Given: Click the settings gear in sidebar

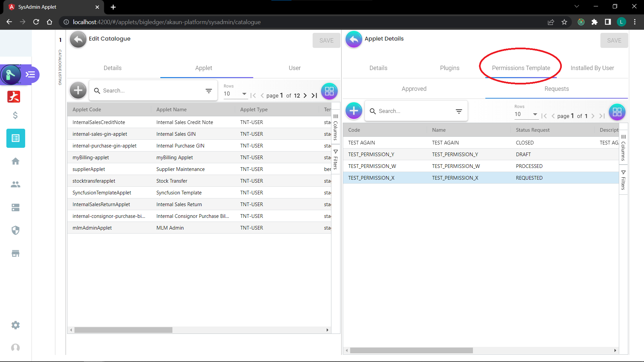Looking at the screenshot, I should (15, 325).
